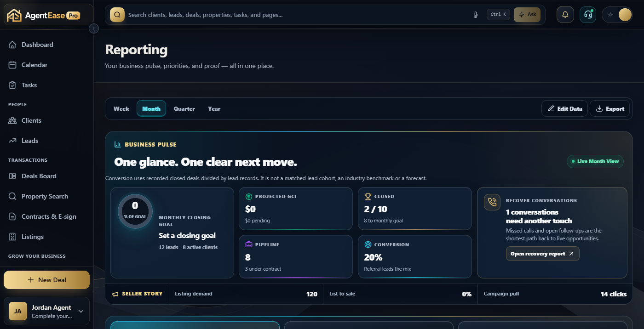Click the JA avatar badge
Image resolution: width=644 pixels, height=329 pixels.
click(x=17, y=311)
